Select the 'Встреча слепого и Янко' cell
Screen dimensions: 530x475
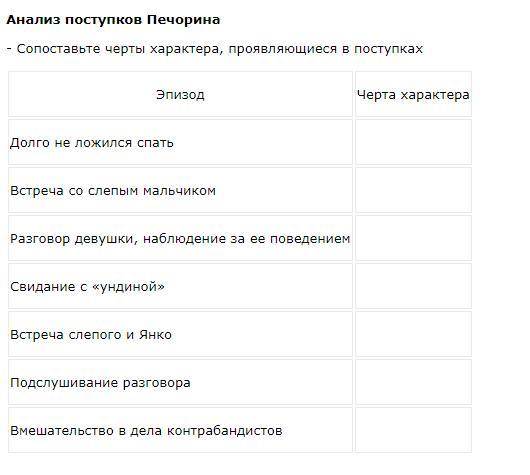pyautogui.click(x=180, y=334)
